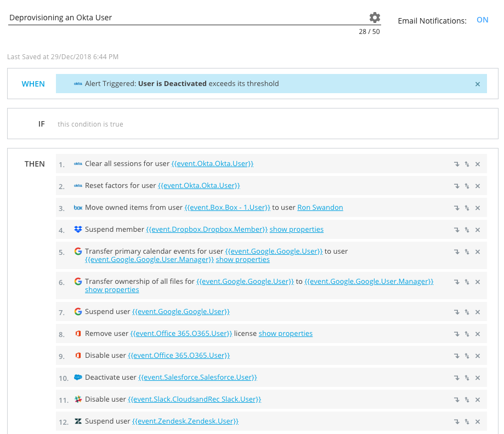
Task: Toggle Email Notifications off
Action: click(x=482, y=20)
